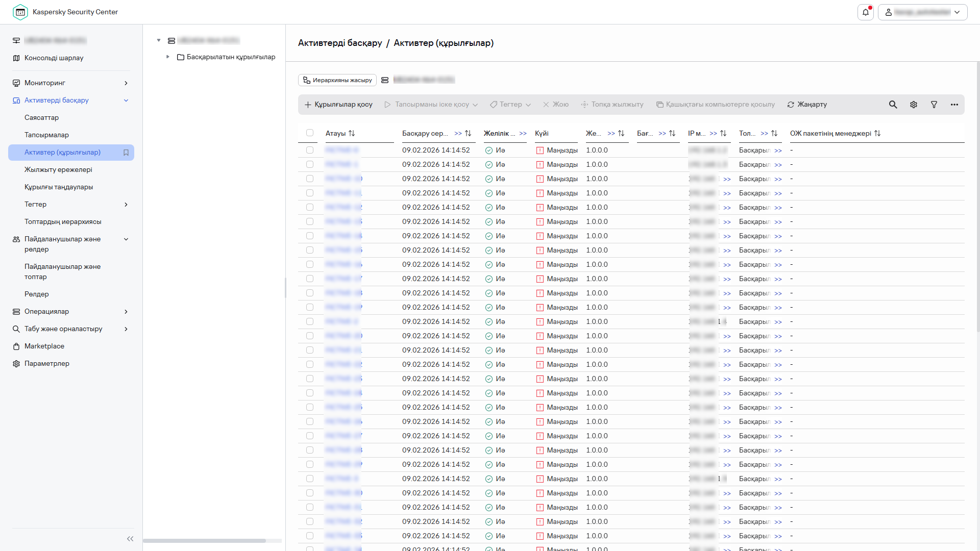Screen dimensions: 980x551
Task: Click the Құрылғылар қосу button
Action: (338, 105)
